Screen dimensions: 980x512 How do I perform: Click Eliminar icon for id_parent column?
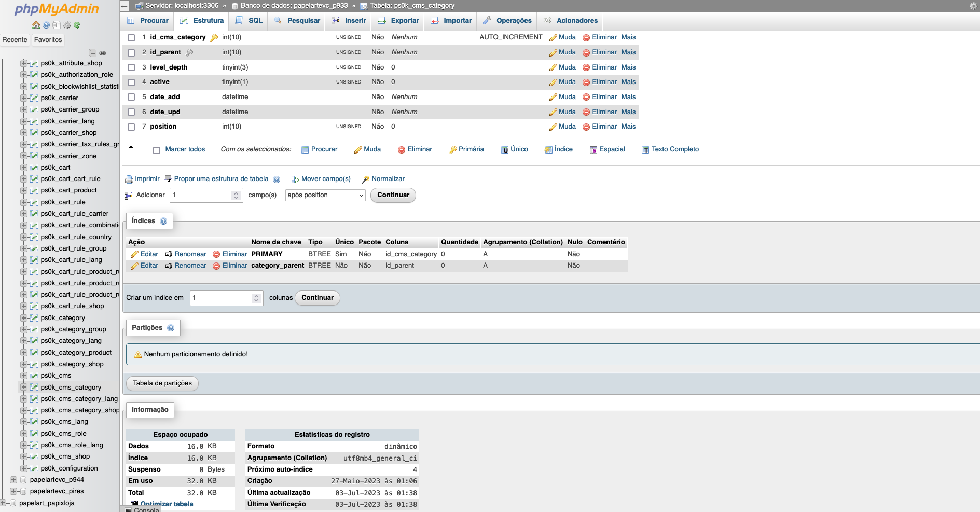(x=586, y=53)
